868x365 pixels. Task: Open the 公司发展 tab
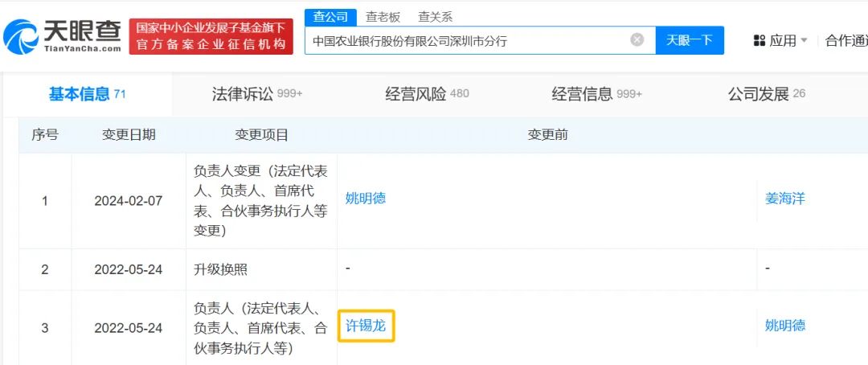click(x=767, y=94)
